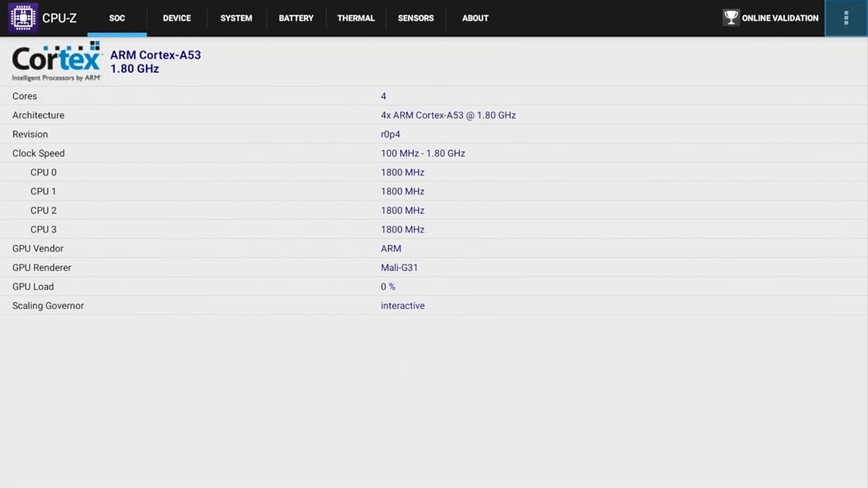Screen dimensions: 868x488
Task: Go to the SENSORS tab
Action: click(x=416, y=18)
